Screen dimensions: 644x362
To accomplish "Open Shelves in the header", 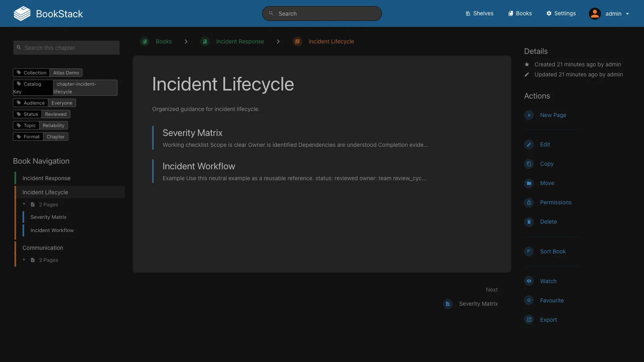I will [x=479, y=13].
